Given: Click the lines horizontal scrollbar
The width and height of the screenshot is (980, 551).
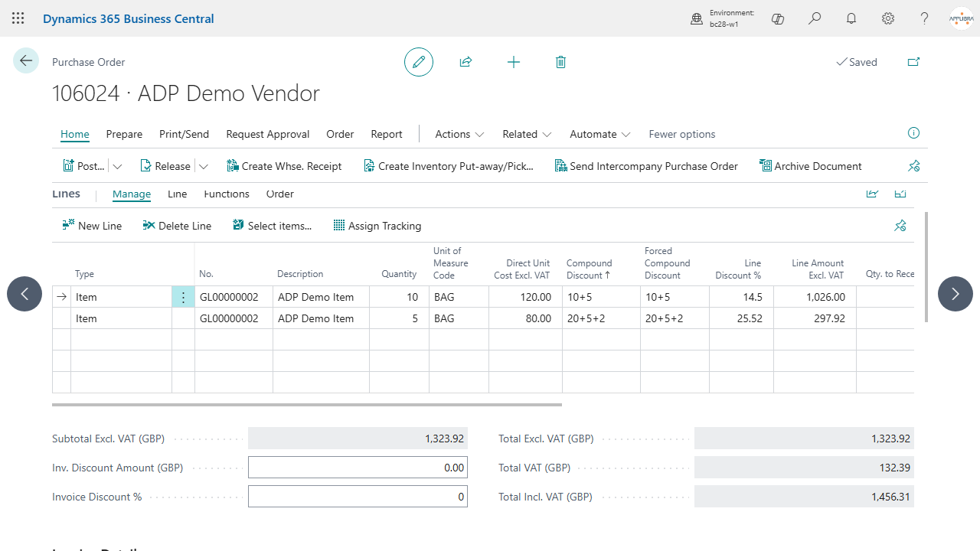Looking at the screenshot, I should click(307, 404).
